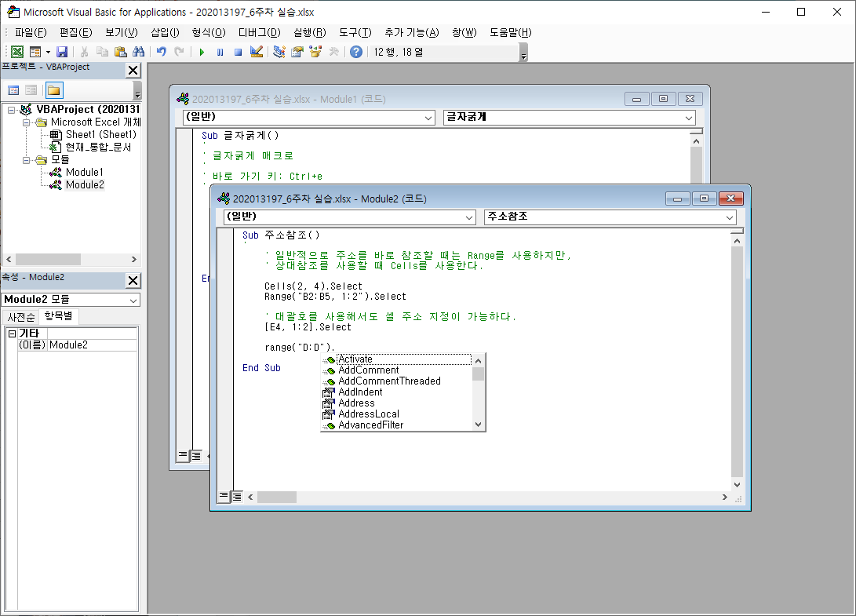Click the Cut scissors icon
Image resolution: width=856 pixels, height=616 pixels.
click(84, 52)
